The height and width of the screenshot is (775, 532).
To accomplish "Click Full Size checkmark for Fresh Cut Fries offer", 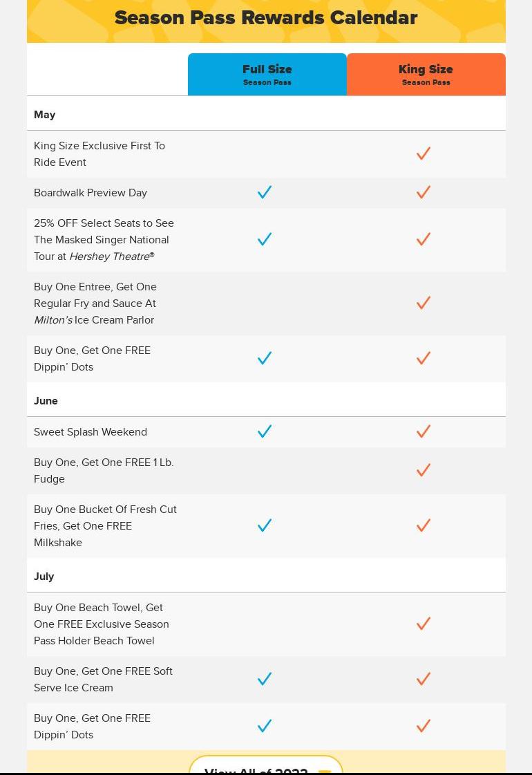I will coord(265,525).
